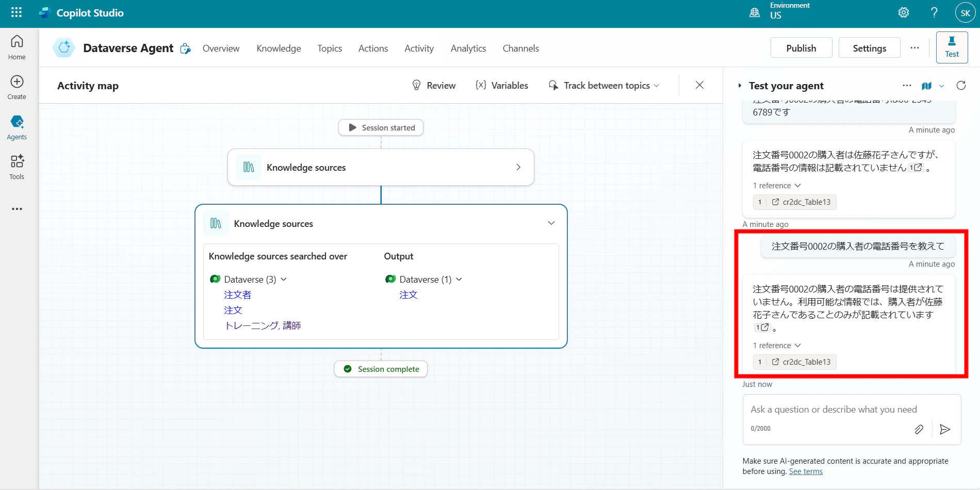Open the SK account avatar
The height and width of the screenshot is (490, 980).
[x=965, y=12]
